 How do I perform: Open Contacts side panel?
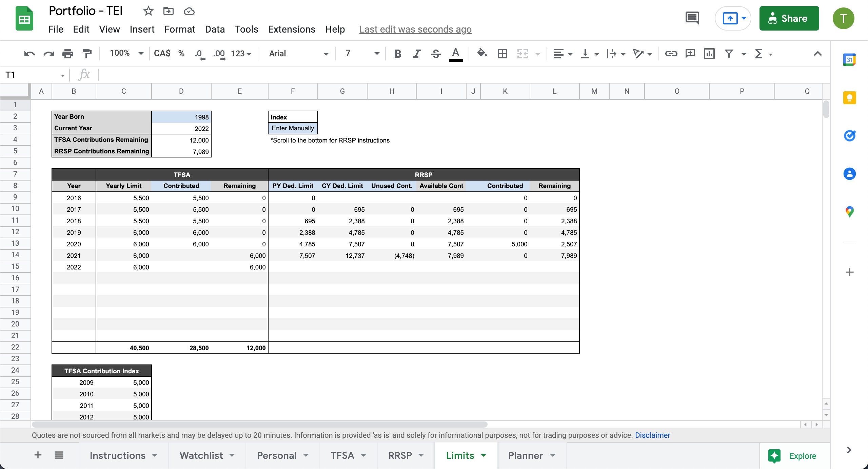pos(849,174)
